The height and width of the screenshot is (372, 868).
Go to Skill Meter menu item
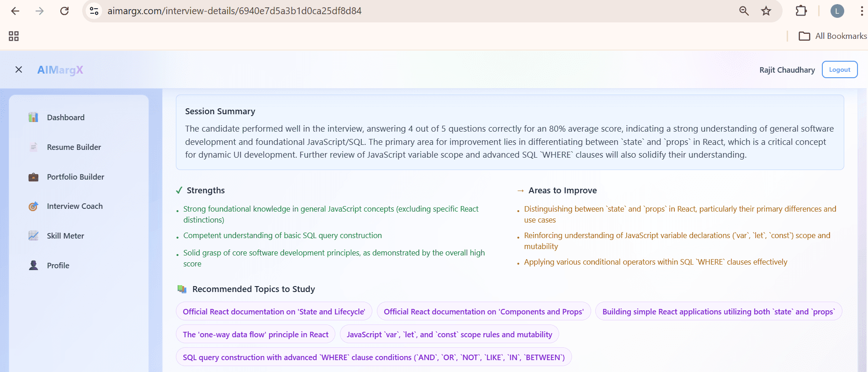[65, 236]
